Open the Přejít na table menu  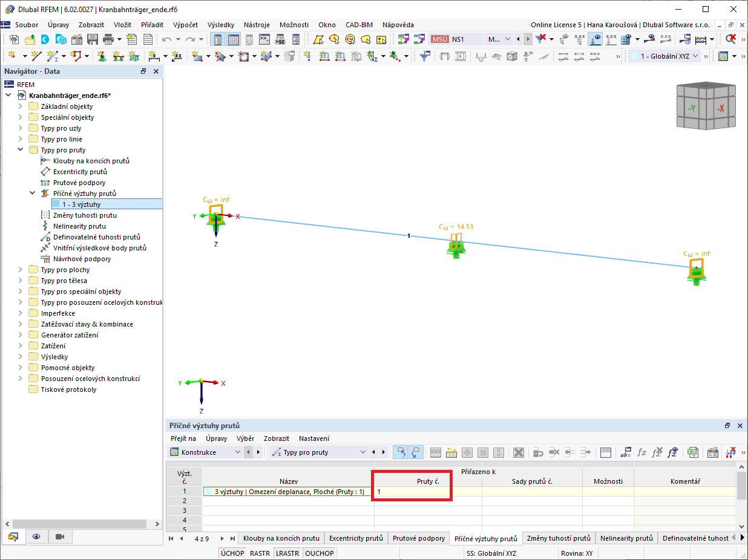tap(183, 438)
